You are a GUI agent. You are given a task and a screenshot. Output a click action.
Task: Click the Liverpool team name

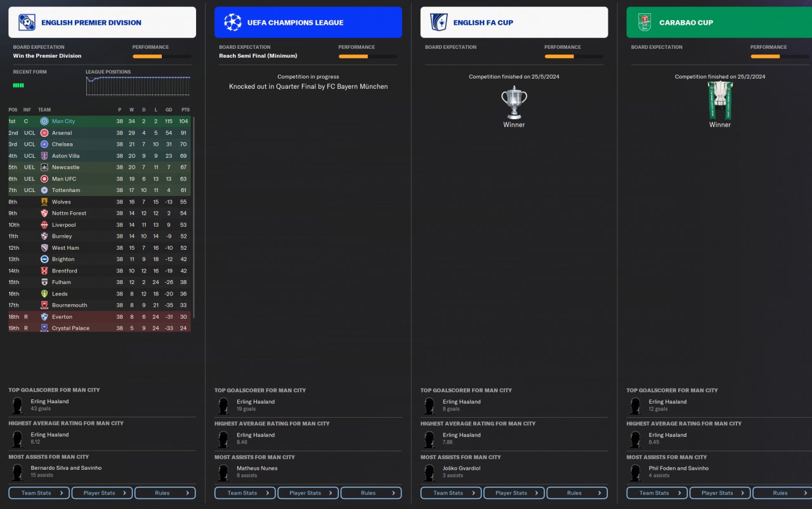[64, 225]
